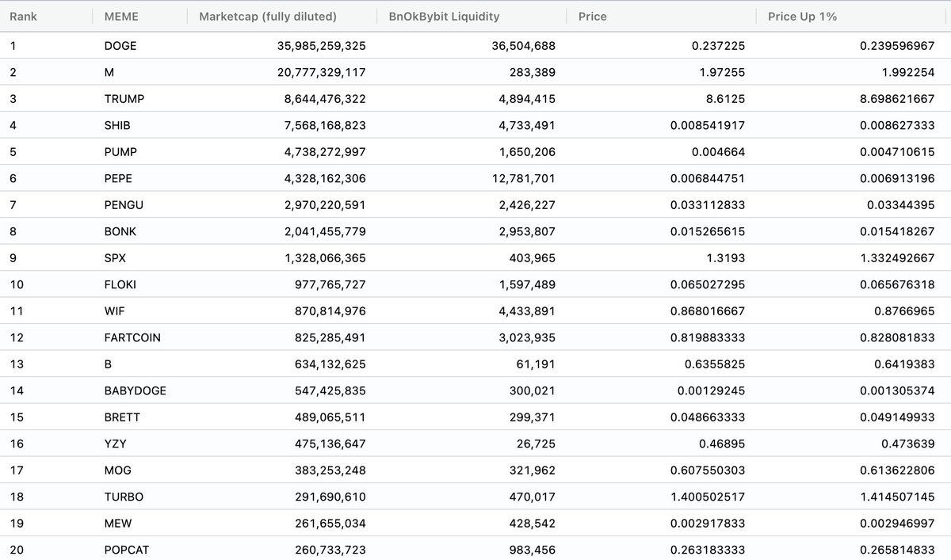
Task: Choose the BONK name cell
Action: click(x=121, y=231)
